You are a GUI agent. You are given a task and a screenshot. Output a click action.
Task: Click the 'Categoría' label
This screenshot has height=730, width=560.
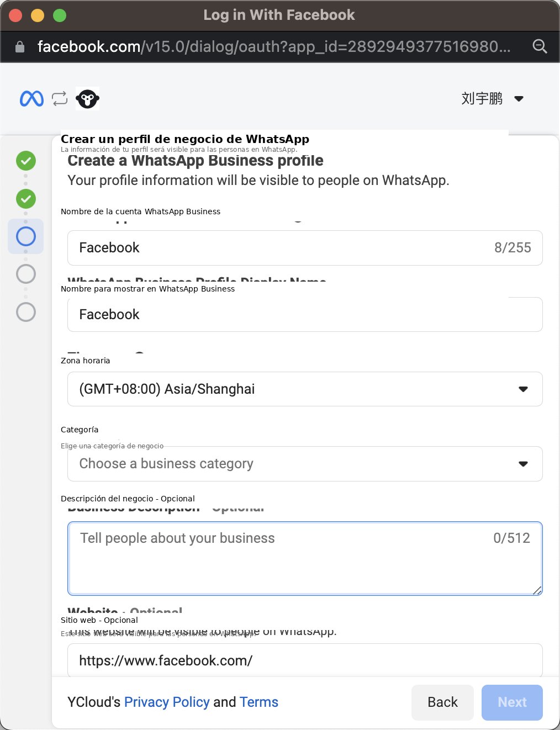coord(80,430)
